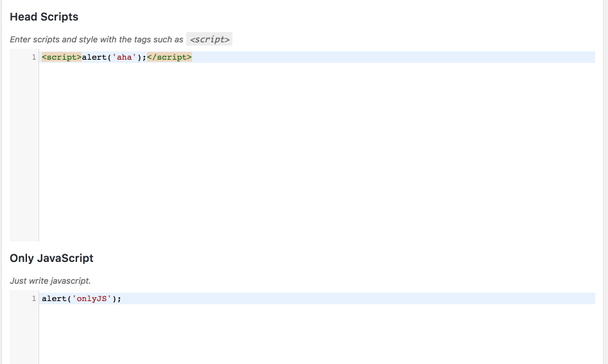
Task: Click the 'aha' string in the code
Action: (x=124, y=57)
